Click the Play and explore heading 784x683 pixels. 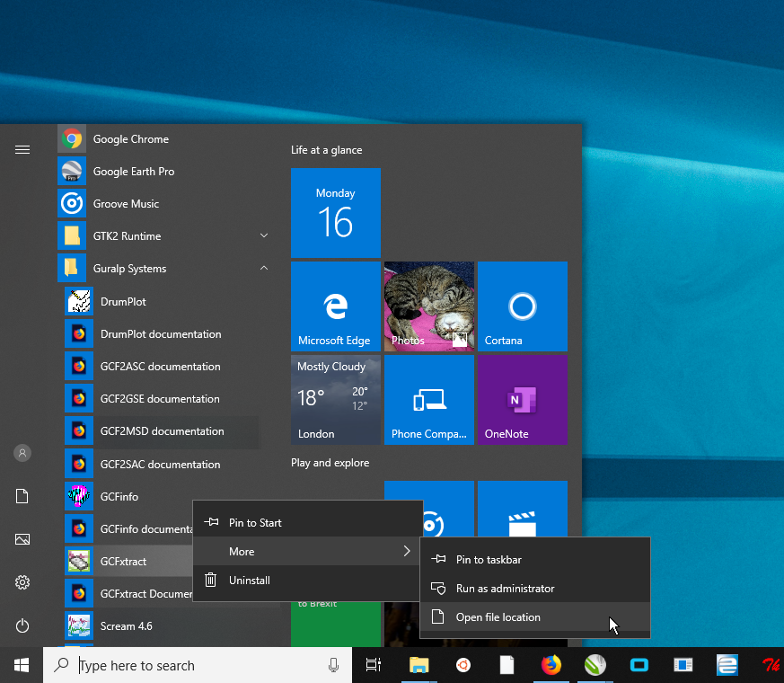(330, 463)
